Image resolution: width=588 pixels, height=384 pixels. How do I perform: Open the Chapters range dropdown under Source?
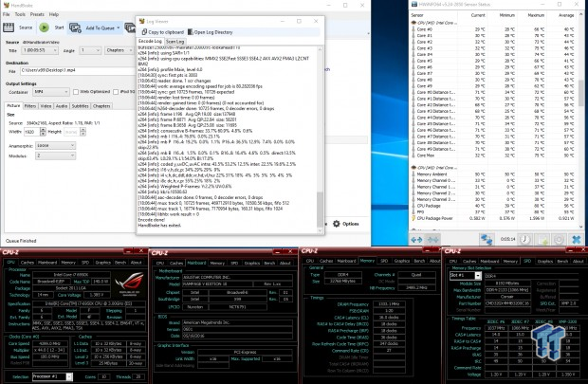[x=119, y=50]
